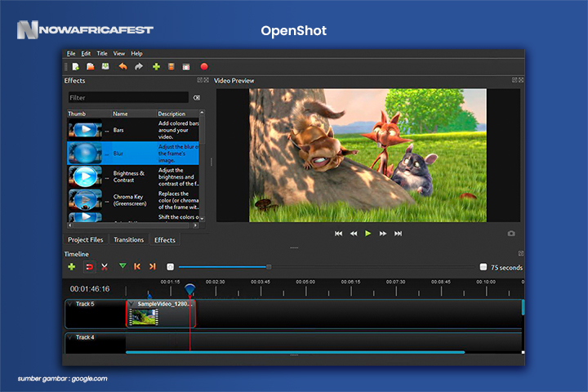Open the Title menu
Screen dimensions: 588x392
102,53
